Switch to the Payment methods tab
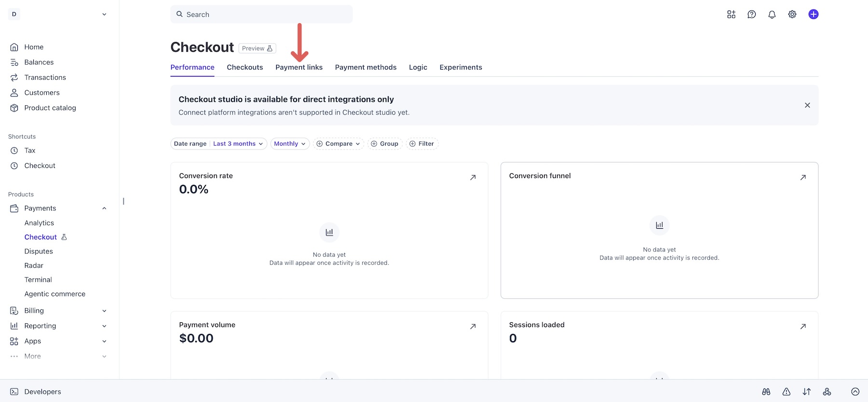Image resolution: width=868 pixels, height=402 pixels. pos(366,68)
